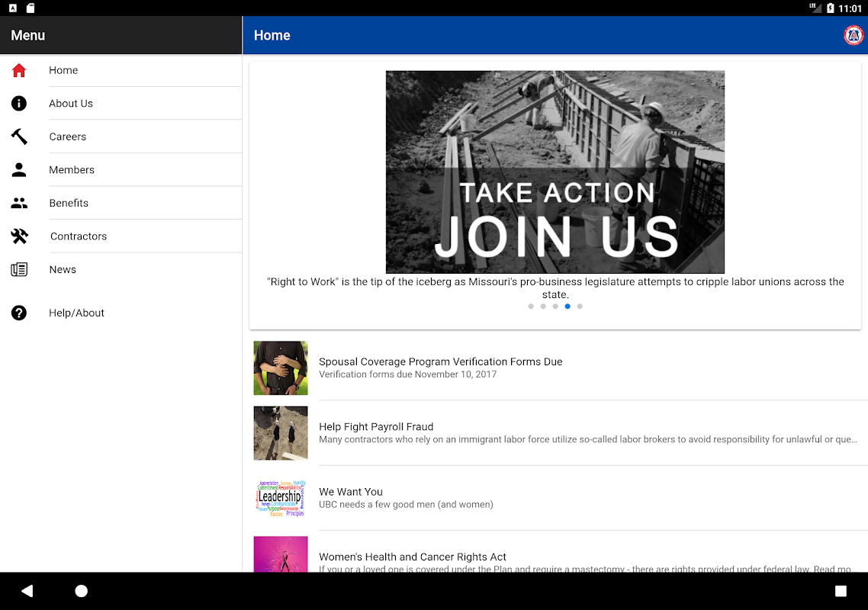This screenshot has width=868, height=610.
Task: Tap the Members person icon
Action: [19, 170]
